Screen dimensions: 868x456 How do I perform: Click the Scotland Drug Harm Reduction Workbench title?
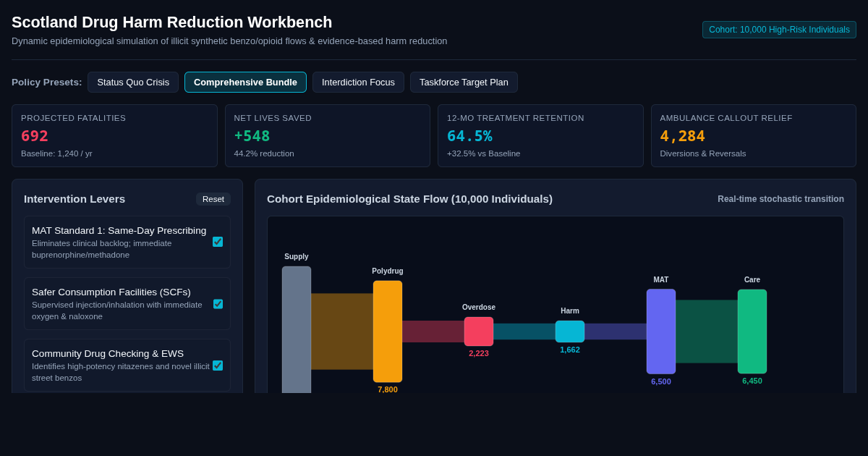tap(172, 22)
